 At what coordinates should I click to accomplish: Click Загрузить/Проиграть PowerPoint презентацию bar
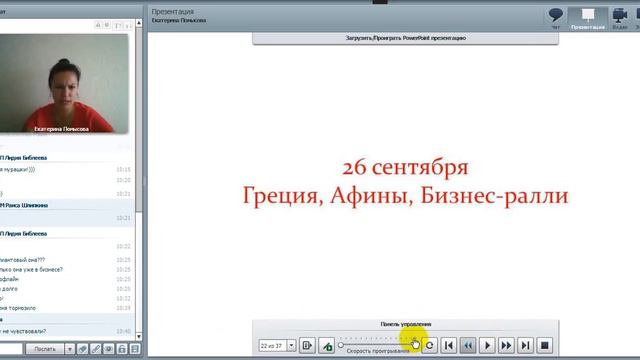click(405, 38)
